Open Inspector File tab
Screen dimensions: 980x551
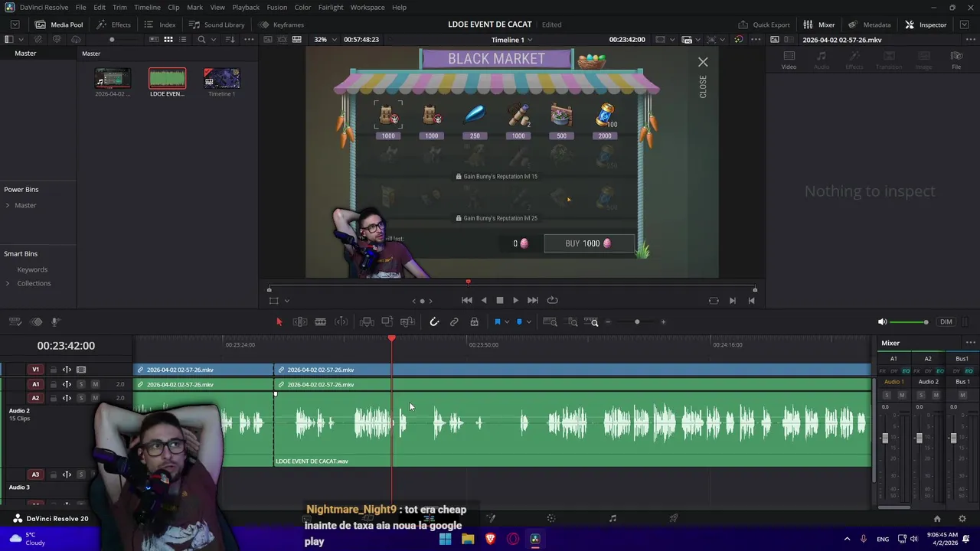956,60
